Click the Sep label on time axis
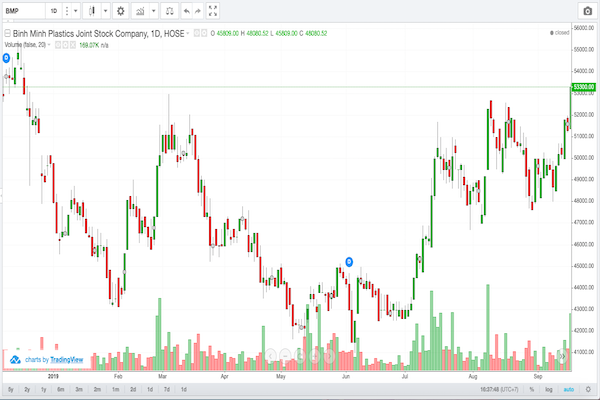 point(538,376)
